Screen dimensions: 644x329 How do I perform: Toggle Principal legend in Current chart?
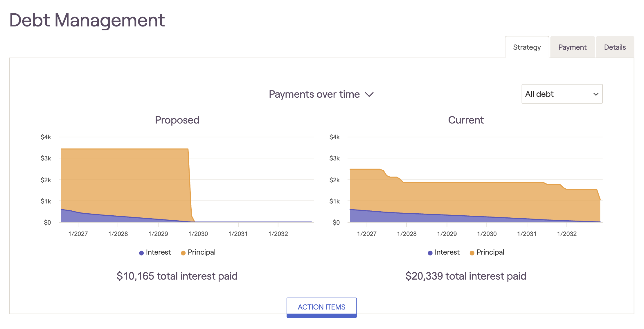click(x=487, y=252)
